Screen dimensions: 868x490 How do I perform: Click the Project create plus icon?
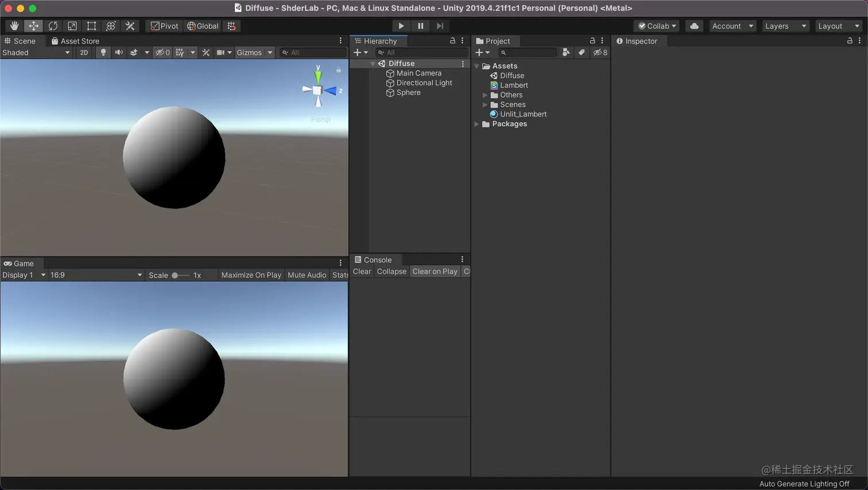tap(479, 52)
